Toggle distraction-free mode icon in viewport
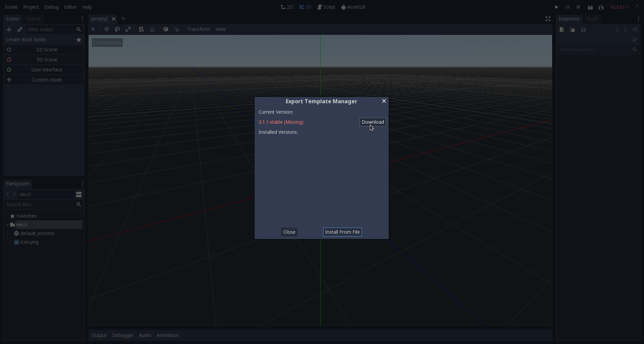644x344 pixels. (x=548, y=19)
